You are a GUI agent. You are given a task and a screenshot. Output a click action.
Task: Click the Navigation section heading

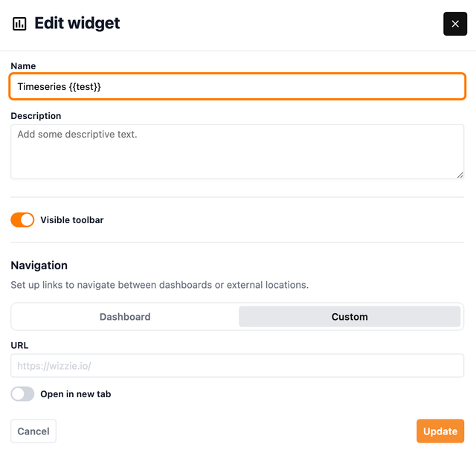[x=39, y=266]
